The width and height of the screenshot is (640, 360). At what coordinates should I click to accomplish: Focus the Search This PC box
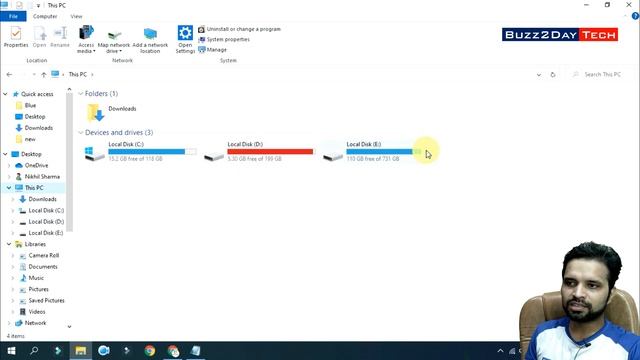tap(601, 75)
